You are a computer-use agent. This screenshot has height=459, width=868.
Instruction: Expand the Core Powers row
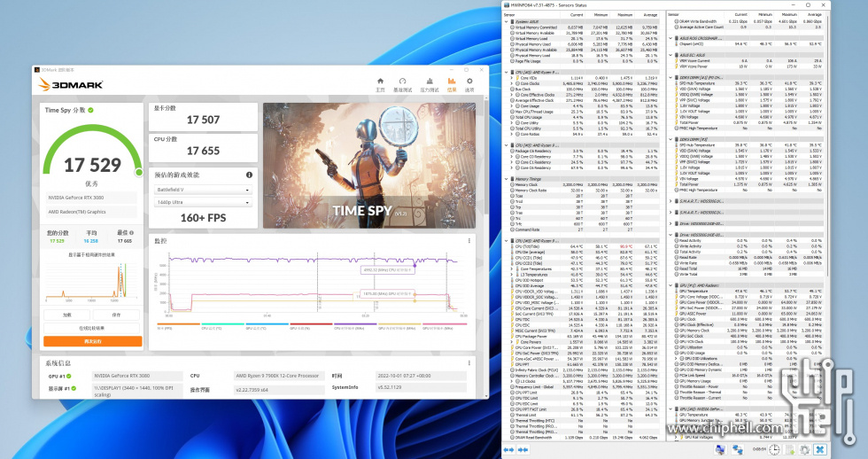(512, 342)
